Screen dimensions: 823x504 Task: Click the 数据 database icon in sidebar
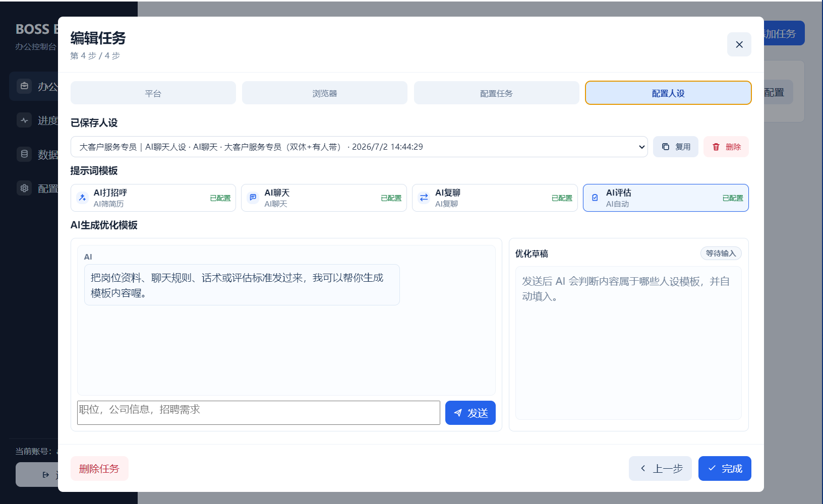coord(24,154)
